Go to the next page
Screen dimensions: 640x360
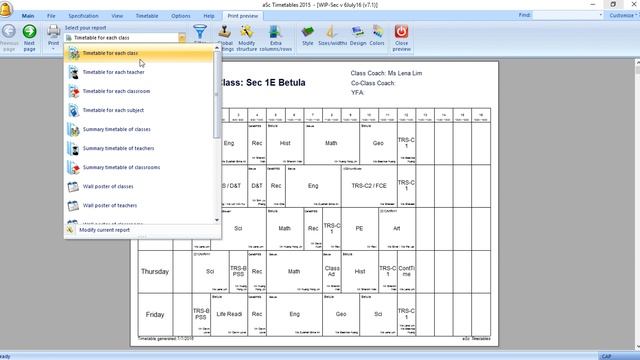pos(29,38)
